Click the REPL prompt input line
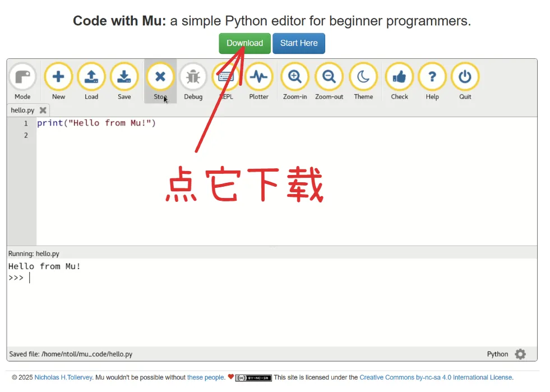The width and height of the screenshot is (550, 392). [x=272, y=278]
